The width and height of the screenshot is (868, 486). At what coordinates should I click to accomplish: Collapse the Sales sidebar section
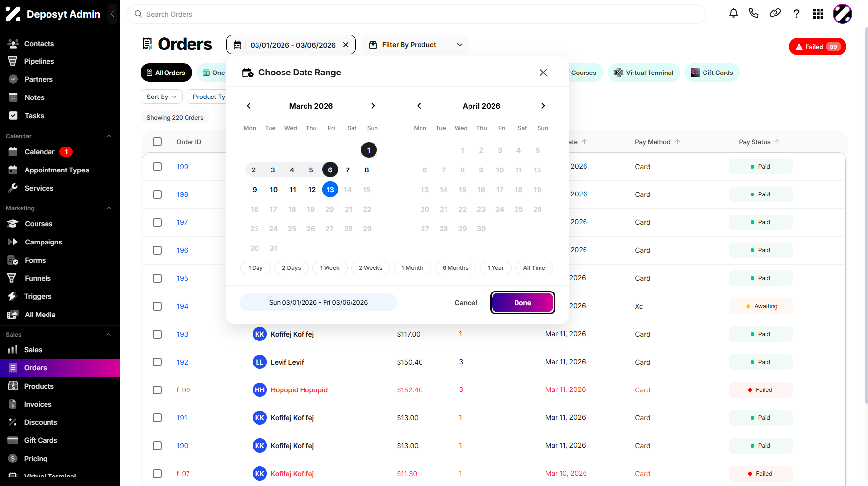(109, 335)
